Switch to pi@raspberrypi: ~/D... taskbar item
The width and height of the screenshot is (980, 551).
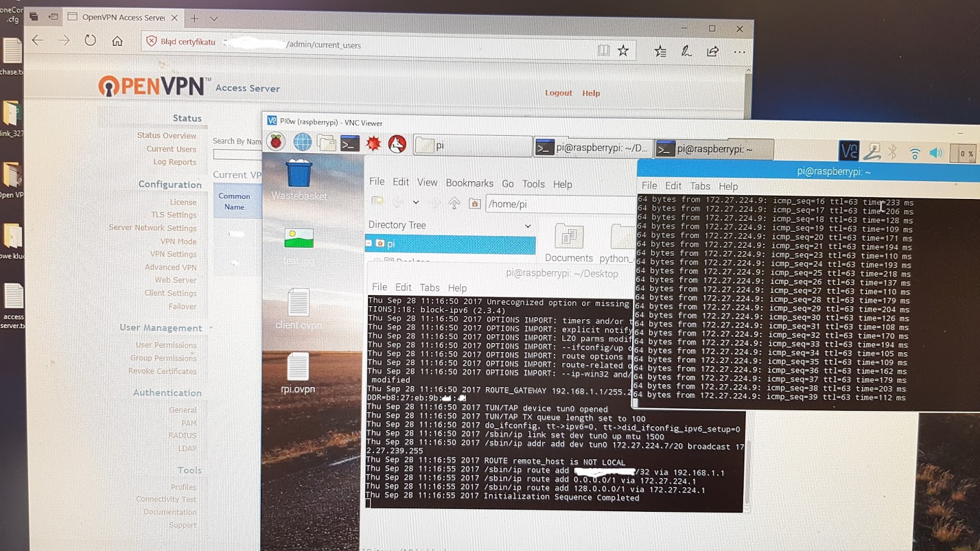point(592,148)
